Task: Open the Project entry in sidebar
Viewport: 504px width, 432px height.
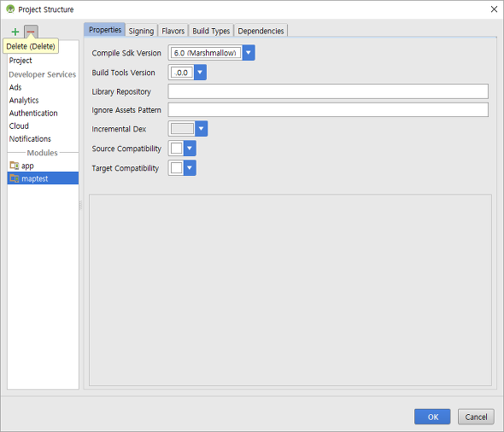Action: click(x=21, y=61)
